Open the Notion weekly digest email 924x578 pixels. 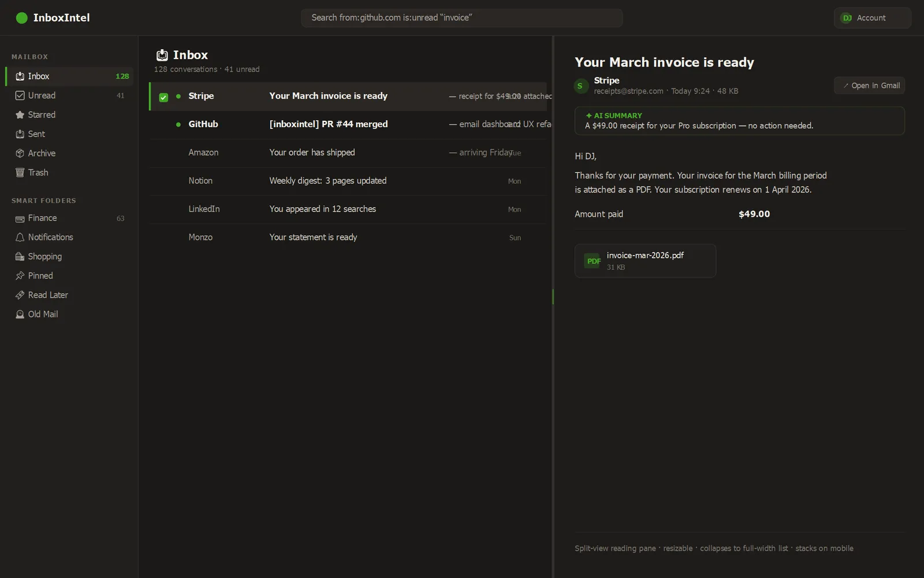[x=348, y=181]
